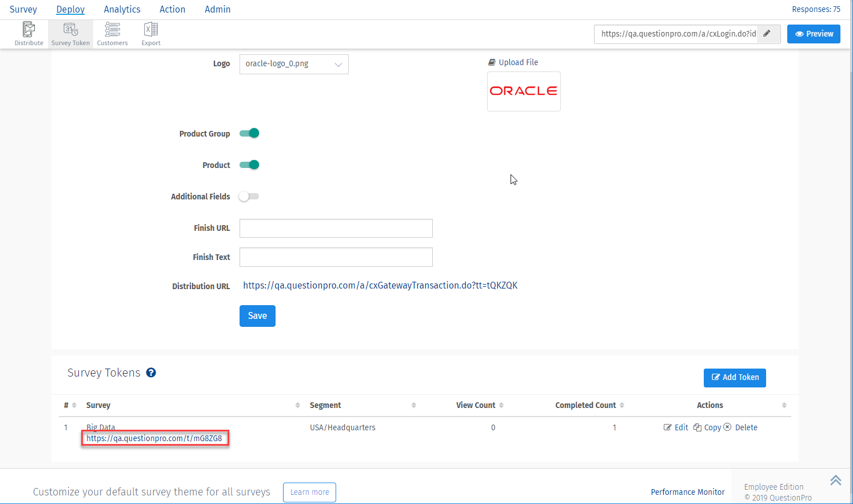Sort the Actions column using its arrows
The width and height of the screenshot is (853, 504).
click(784, 405)
